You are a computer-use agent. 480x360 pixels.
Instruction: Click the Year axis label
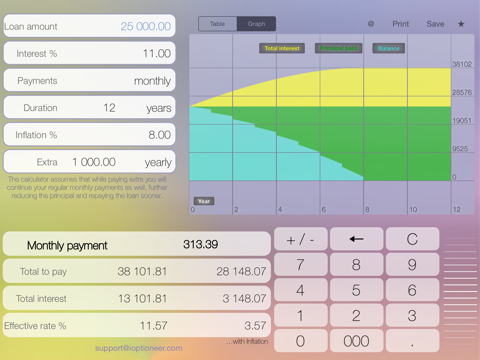pyautogui.click(x=204, y=201)
